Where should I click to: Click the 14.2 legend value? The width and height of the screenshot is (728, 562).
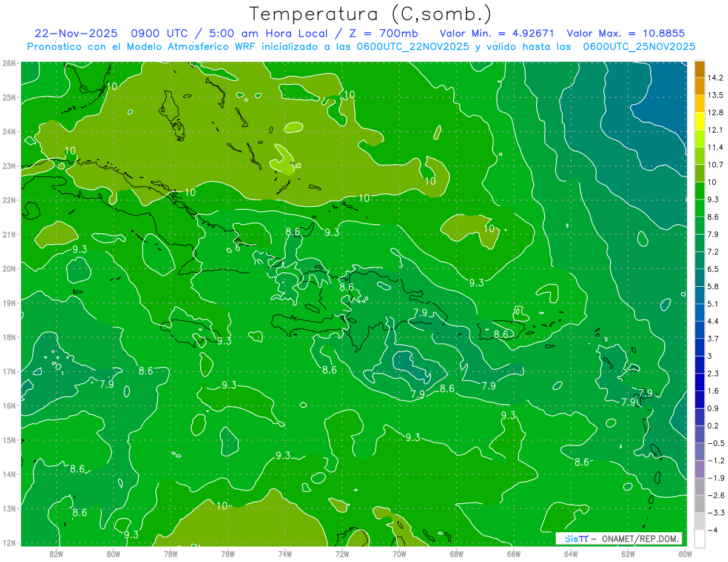716,78
